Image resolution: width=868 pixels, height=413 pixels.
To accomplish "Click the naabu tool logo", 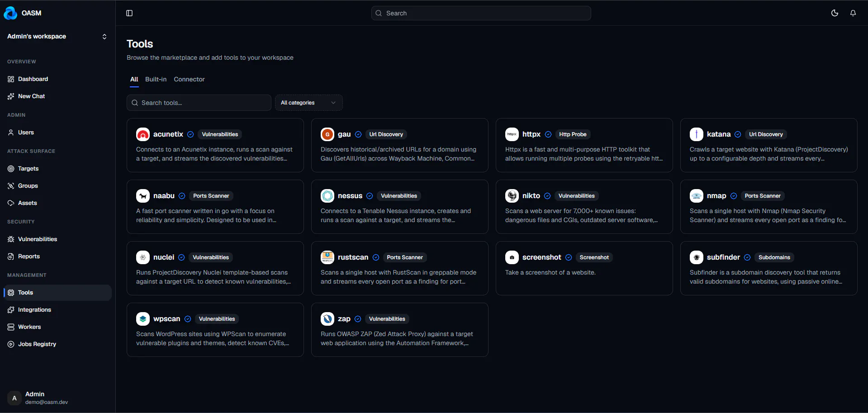I will point(143,196).
